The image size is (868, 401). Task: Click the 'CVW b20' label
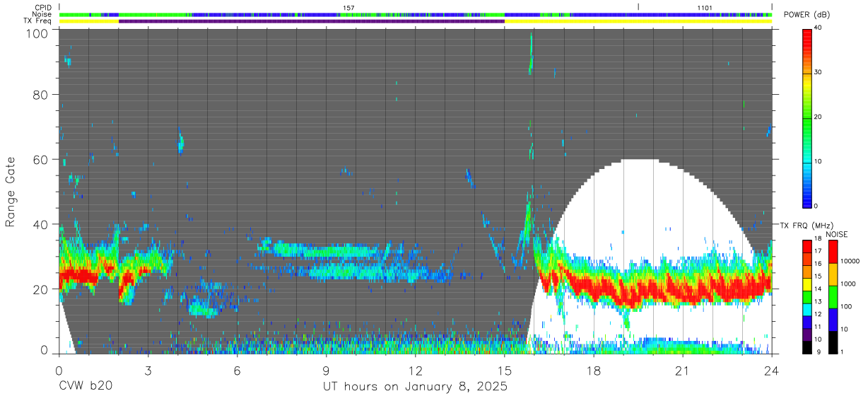86,387
